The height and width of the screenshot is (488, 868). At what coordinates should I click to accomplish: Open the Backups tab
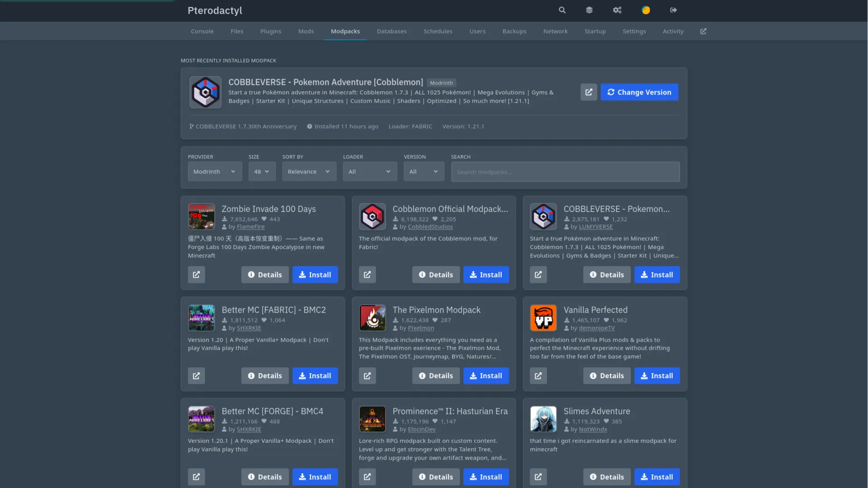point(514,31)
